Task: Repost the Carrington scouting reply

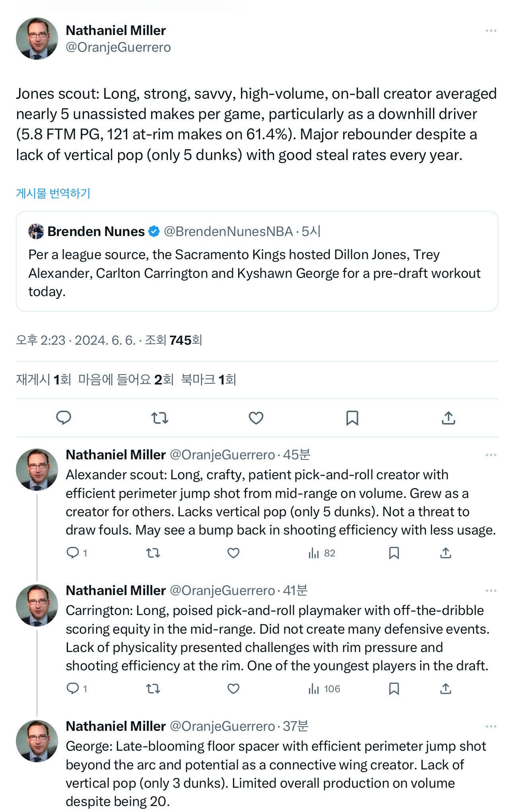Action: [153, 689]
